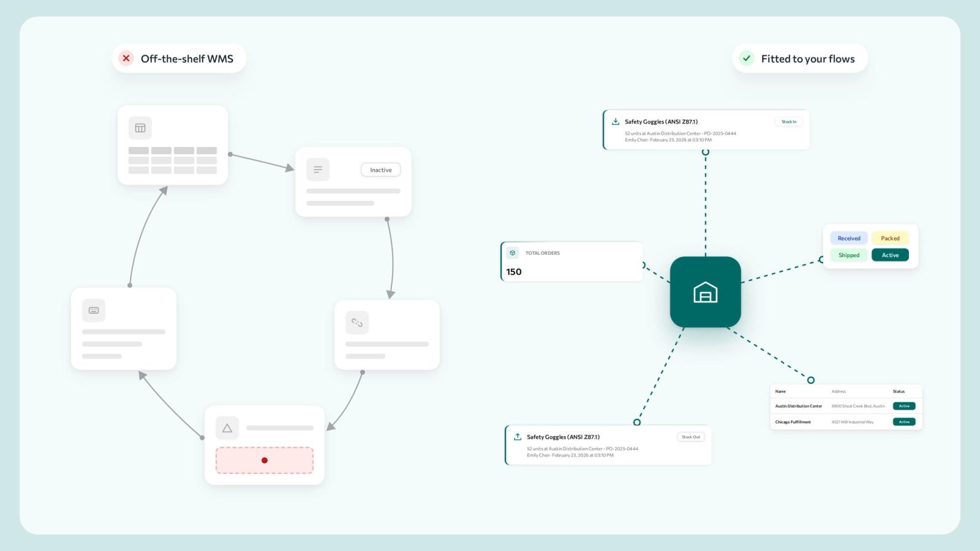Click the Stock In badge
Viewport: 980px width, 551px height.
(x=789, y=122)
